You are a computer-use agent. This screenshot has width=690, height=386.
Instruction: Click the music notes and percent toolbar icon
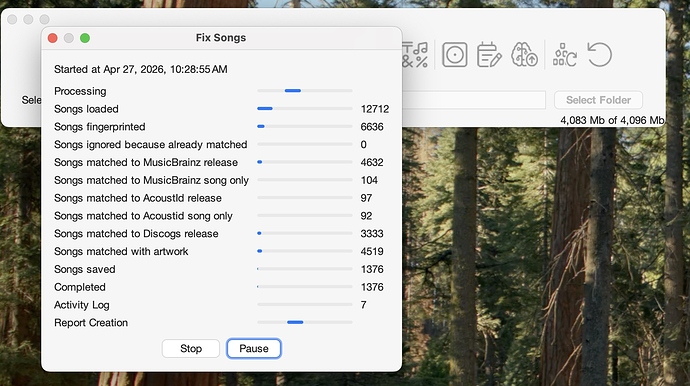[x=415, y=55]
